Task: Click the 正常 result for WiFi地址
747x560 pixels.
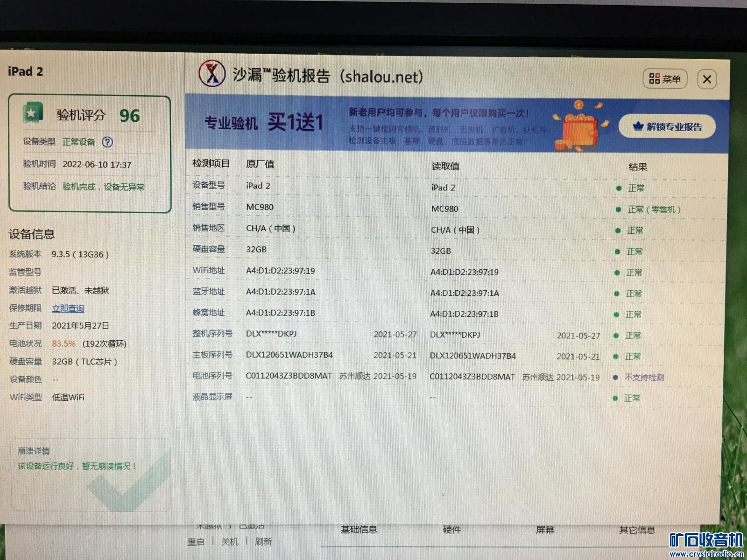Action: [634, 273]
